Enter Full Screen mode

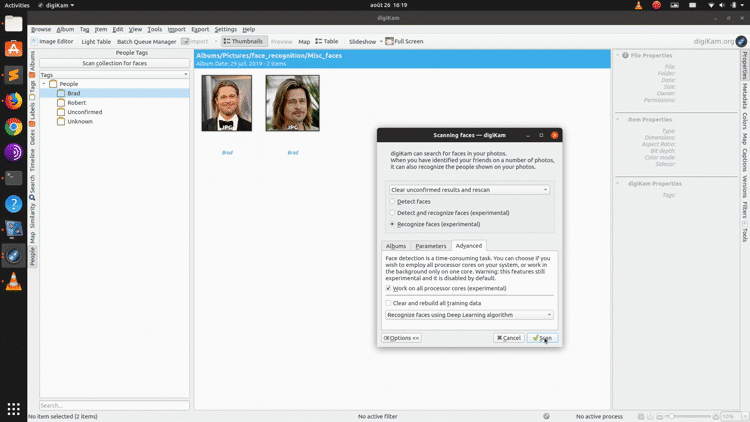[404, 41]
